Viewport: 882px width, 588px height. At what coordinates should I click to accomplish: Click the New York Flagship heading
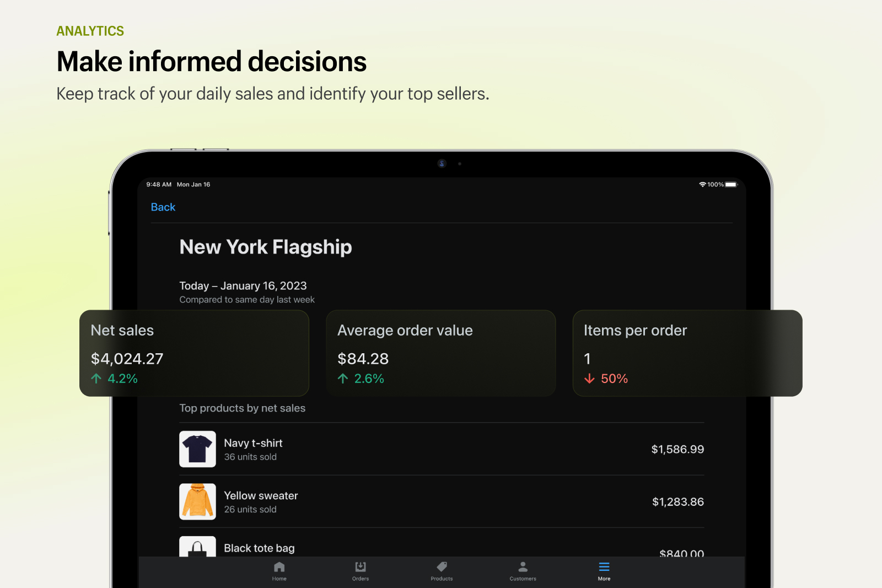[266, 247]
